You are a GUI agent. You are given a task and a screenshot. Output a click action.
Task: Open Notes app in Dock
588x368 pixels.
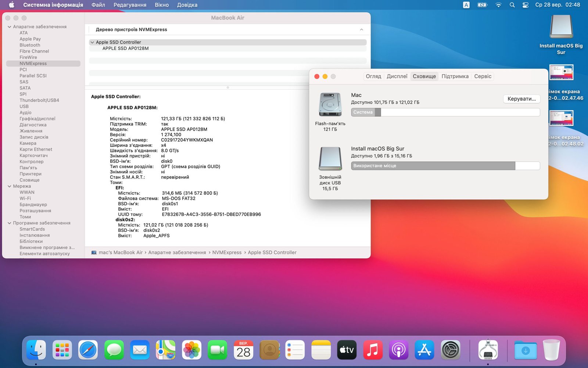tap(321, 350)
